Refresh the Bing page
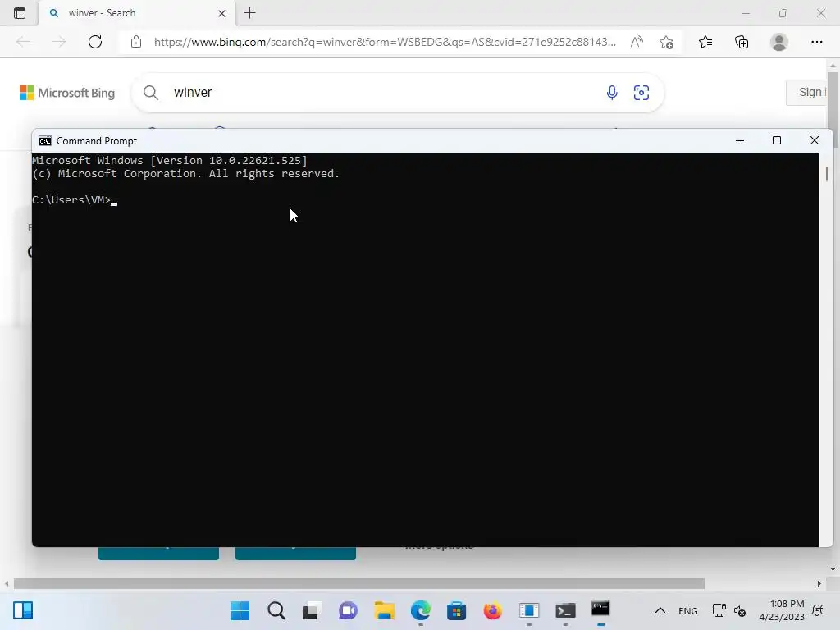This screenshot has height=630, width=840. pos(95,42)
